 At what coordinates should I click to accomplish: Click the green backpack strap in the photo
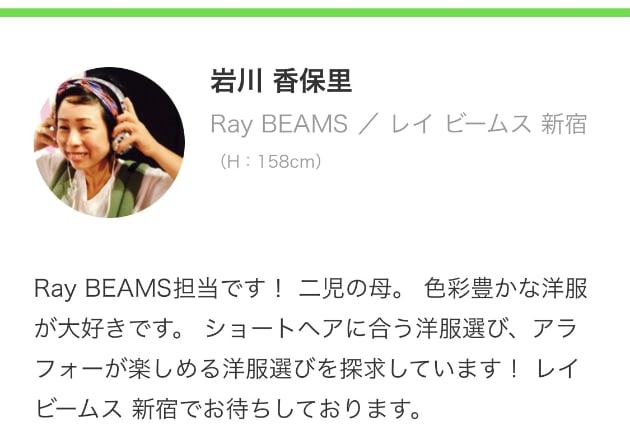click(x=127, y=189)
